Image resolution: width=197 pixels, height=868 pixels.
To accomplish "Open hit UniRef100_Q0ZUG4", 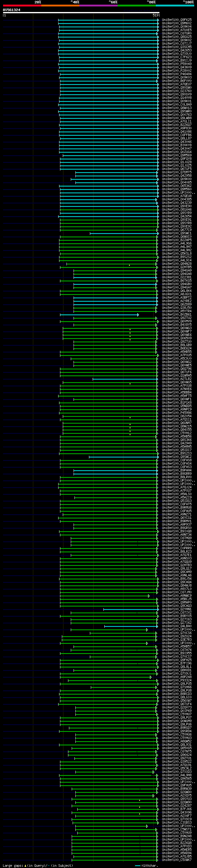I will click(177, 152).
